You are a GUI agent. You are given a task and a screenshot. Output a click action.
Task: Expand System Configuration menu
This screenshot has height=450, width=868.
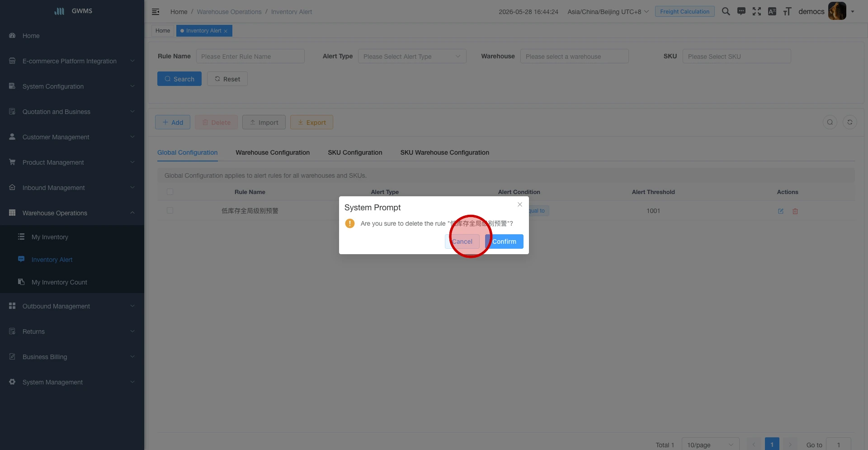click(x=72, y=86)
